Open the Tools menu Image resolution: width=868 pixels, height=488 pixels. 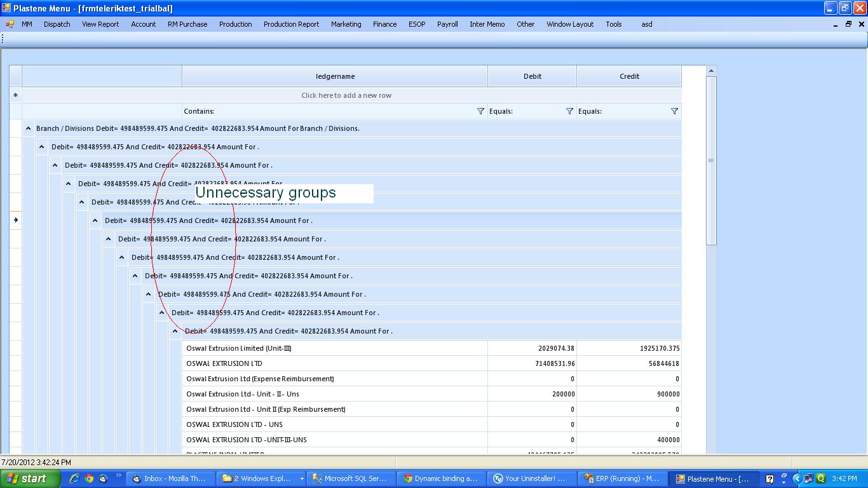[x=614, y=24]
